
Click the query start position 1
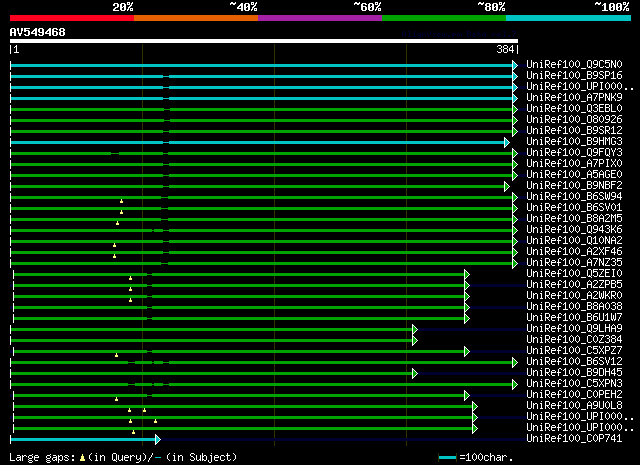[x=16, y=50]
